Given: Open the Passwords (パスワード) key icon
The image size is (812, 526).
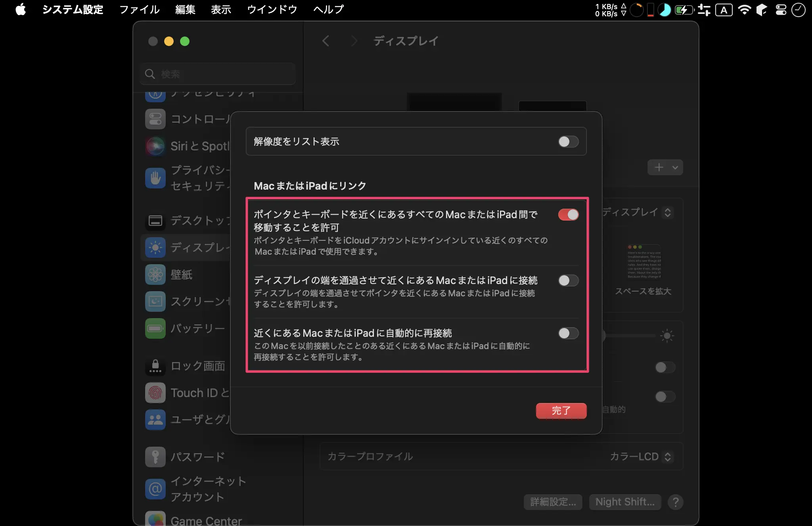Looking at the screenshot, I should pos(155,457).
